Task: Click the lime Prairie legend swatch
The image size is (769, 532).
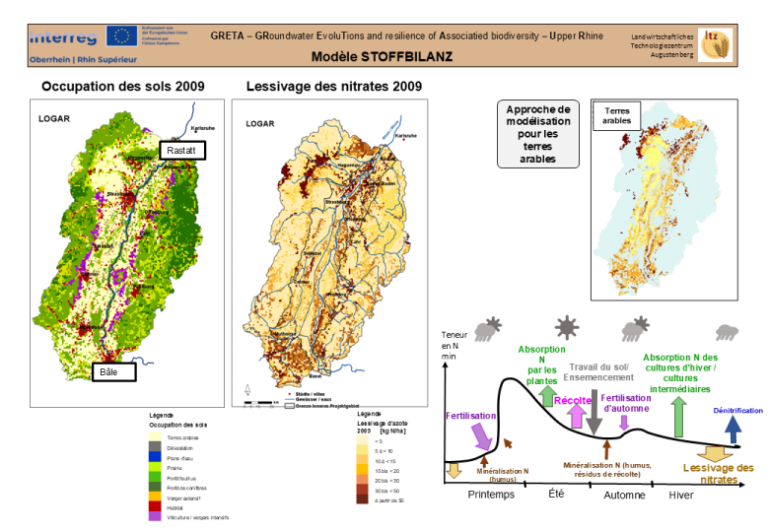Action: click(x=155, y=467)
